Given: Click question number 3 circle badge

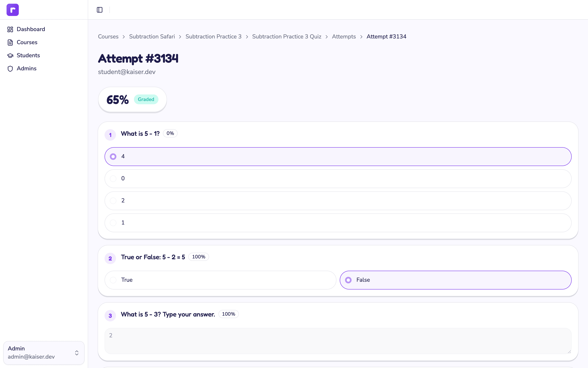Looking at the screenshot, I should 110,315.
